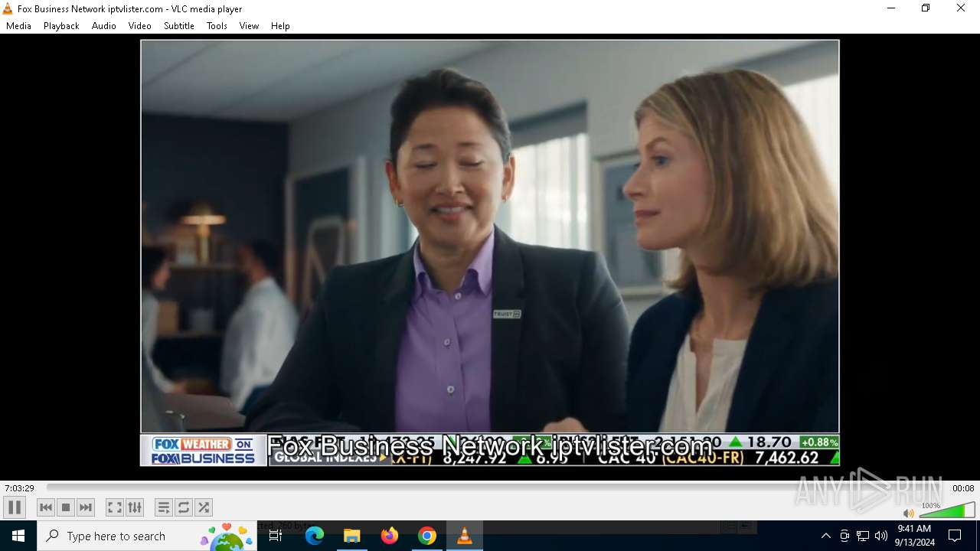Show extended settings and effects
This screenshot has width=980, height=551.
click(135, 507)
